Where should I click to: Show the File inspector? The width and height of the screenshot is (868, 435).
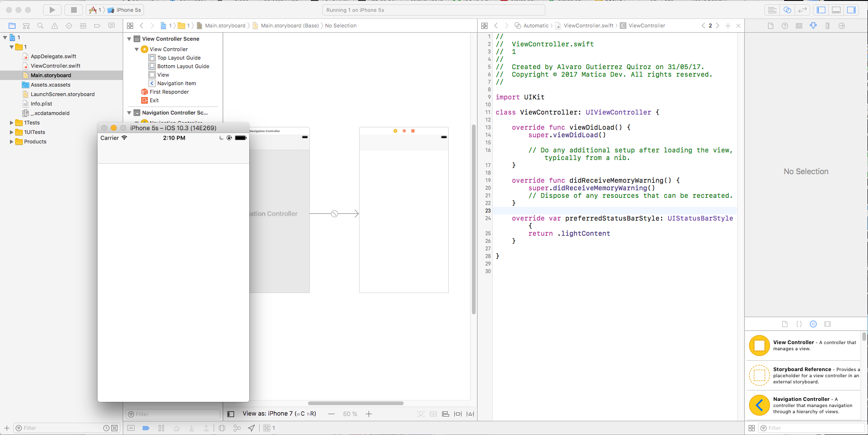[x=771, y=26]
